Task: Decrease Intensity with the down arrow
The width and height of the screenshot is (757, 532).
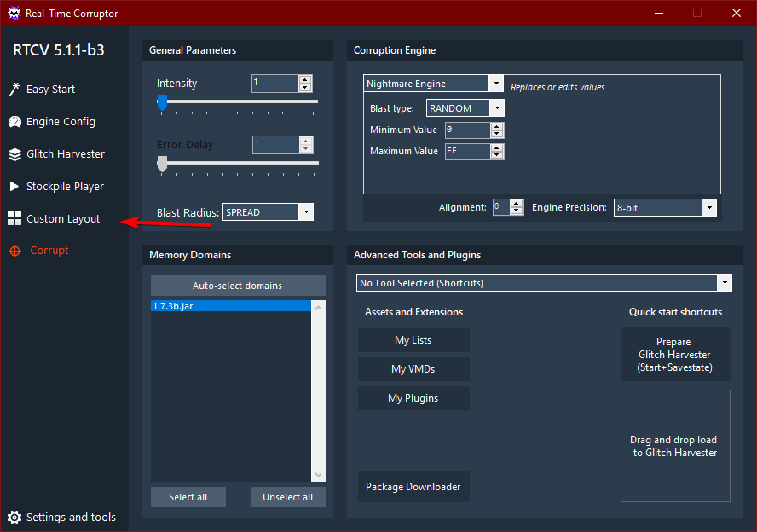Action: tap(305, 87)
